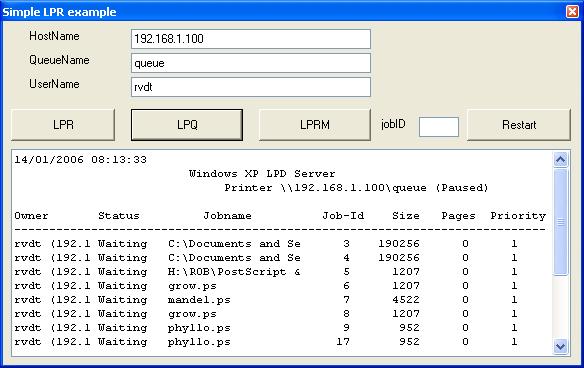This screenshot has width=584, height=368.
Task: Query the queue with LPQ button
Action: click(187, 125)
